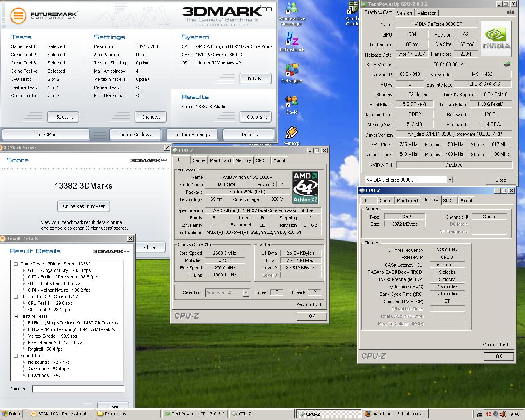Click OK in the right CPU-Z window
This screenshot has height=420, width=525.
click(x=499, y=356)
